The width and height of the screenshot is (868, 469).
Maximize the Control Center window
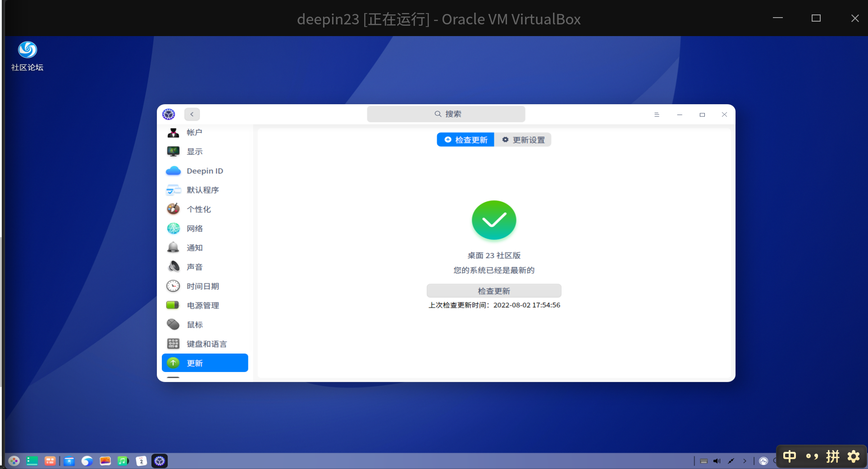click(702, 115)
